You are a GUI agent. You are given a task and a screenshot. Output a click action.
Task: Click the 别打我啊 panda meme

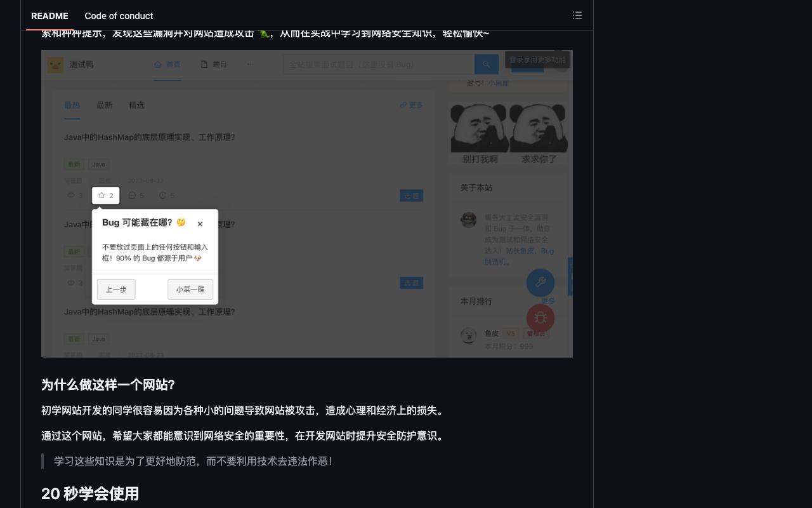(x=480, y=135)
